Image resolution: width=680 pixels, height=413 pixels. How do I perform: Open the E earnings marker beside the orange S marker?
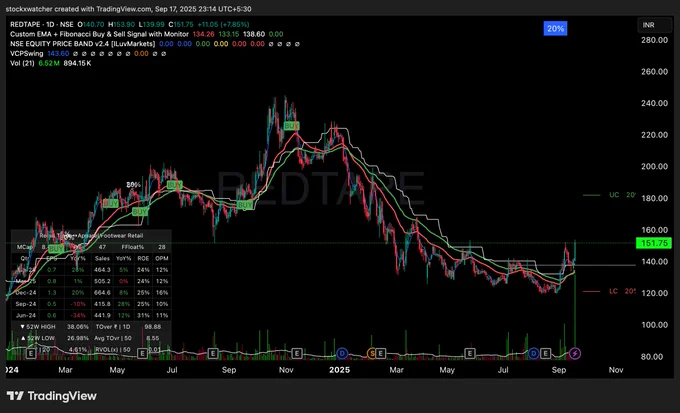pyautogui.click(x=380, y=354)
